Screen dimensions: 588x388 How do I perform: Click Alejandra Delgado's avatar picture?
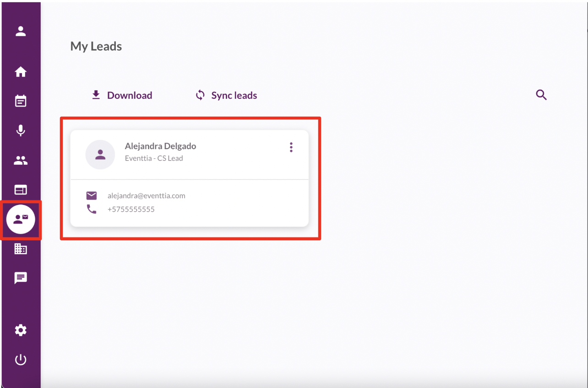pos(100,155)
